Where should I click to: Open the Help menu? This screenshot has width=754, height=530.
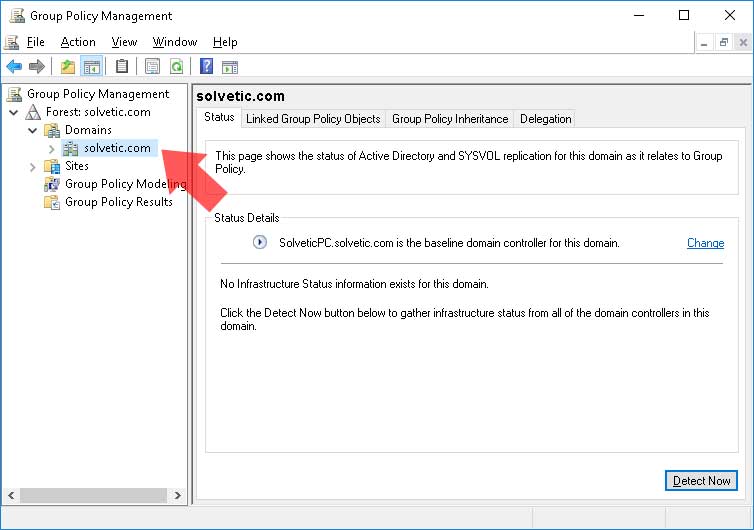(225, 42)
